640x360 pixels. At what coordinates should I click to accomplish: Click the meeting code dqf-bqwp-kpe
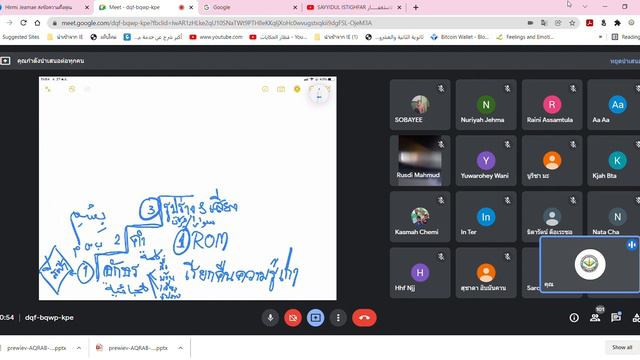point(49,318)
